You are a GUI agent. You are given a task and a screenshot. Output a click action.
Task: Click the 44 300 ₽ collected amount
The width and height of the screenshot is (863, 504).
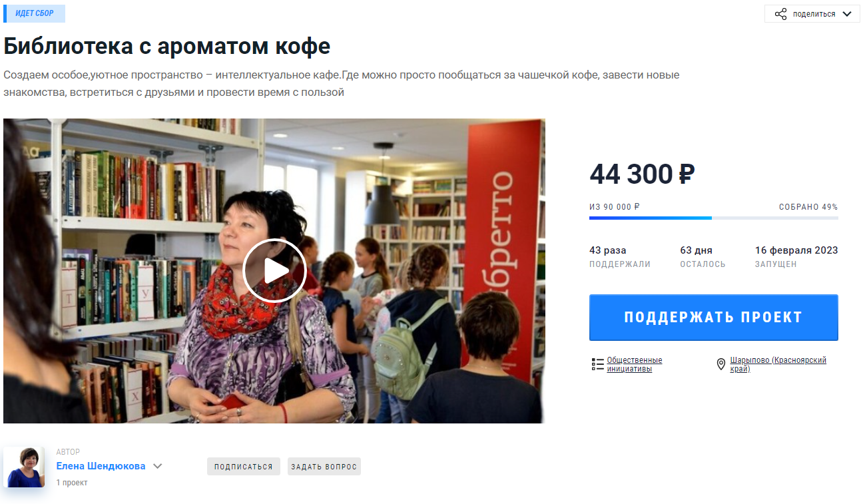[642, 174]
